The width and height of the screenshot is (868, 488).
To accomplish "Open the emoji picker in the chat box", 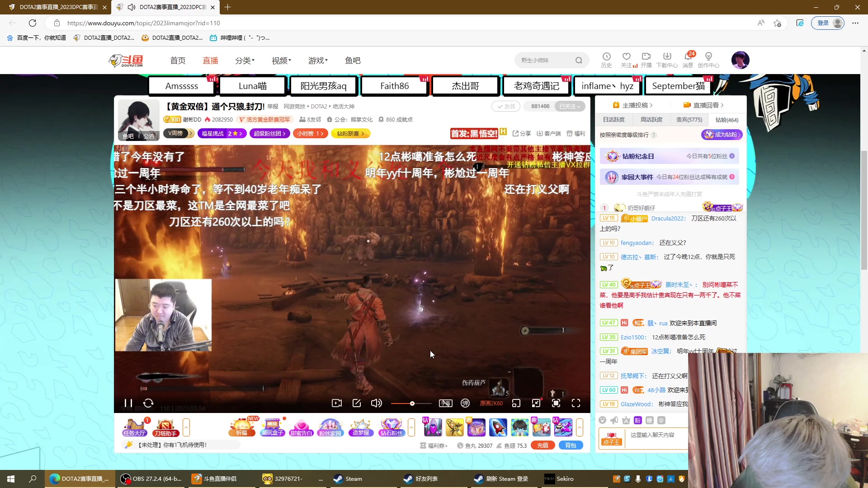I will 603,420.
